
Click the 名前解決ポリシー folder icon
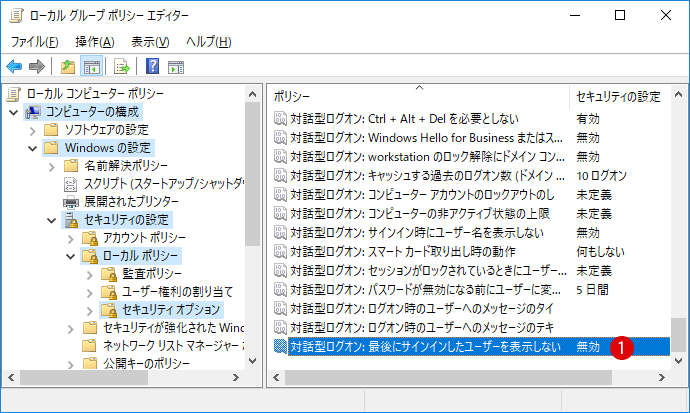70,166
